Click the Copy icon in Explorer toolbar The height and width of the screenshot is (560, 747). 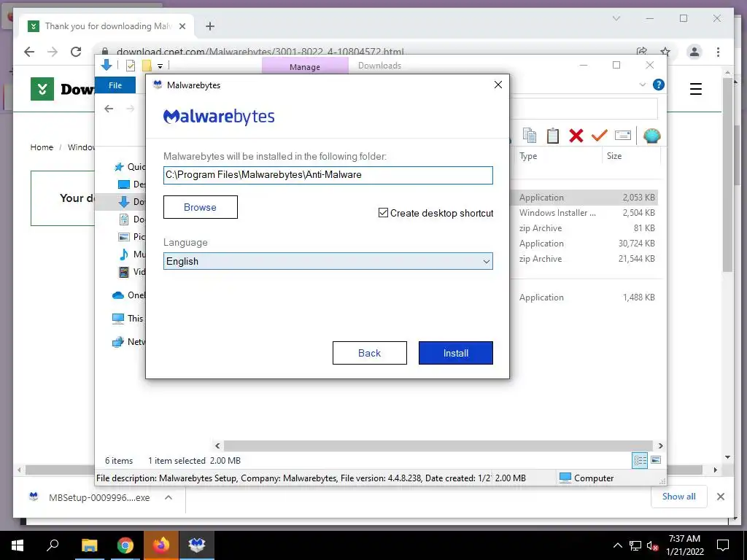pos(530,135)
